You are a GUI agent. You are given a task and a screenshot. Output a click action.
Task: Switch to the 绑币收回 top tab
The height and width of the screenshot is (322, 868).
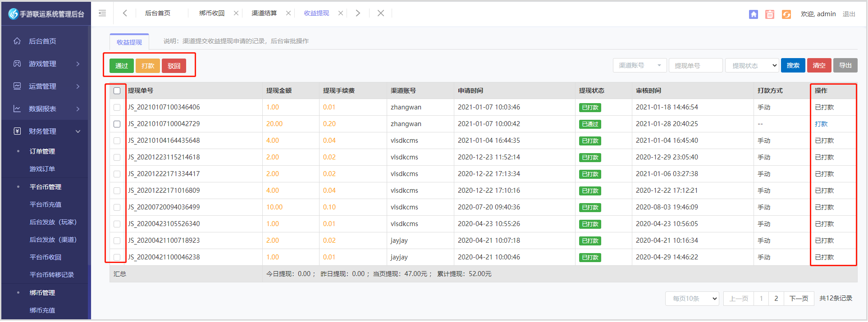[212, 14]
